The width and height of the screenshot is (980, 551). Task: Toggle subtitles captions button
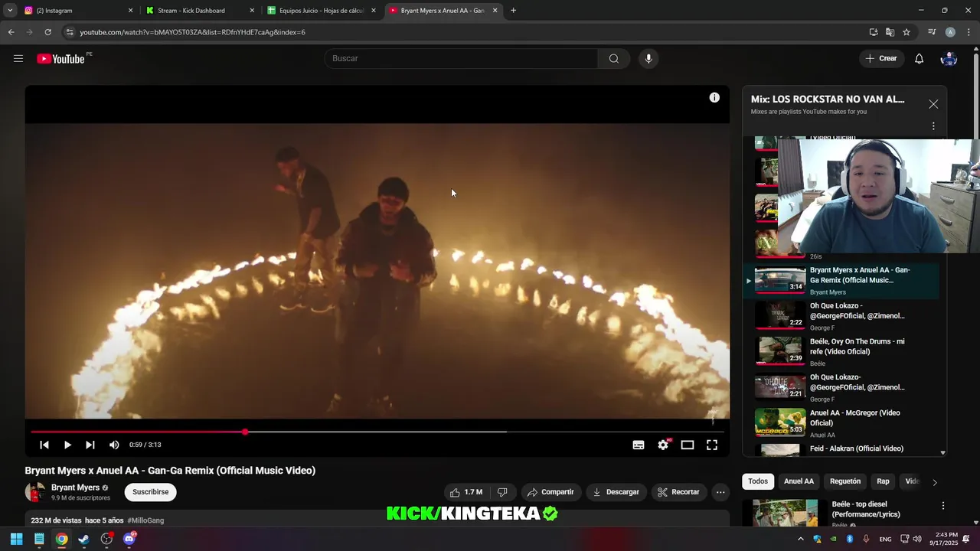(x=639, y=445)
